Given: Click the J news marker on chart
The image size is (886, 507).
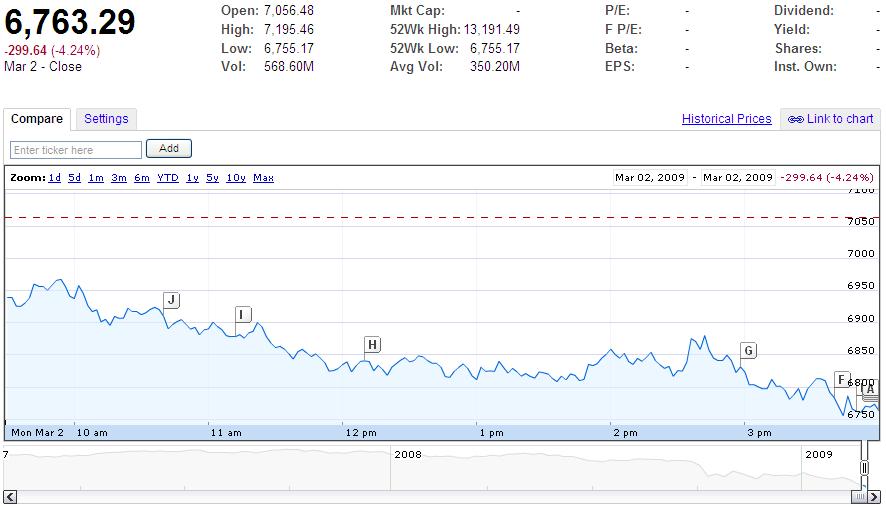Looking at the screenshot, I should point(171,300).
